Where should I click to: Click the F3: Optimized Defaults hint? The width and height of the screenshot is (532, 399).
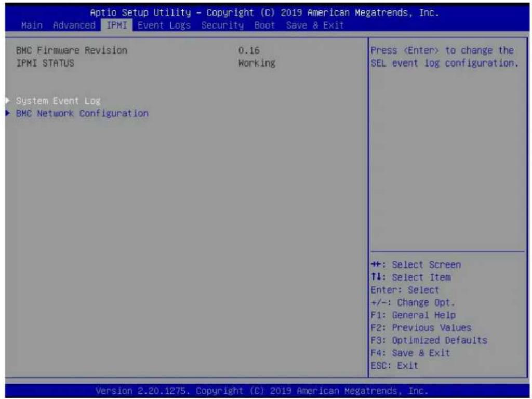coord(429,340)
